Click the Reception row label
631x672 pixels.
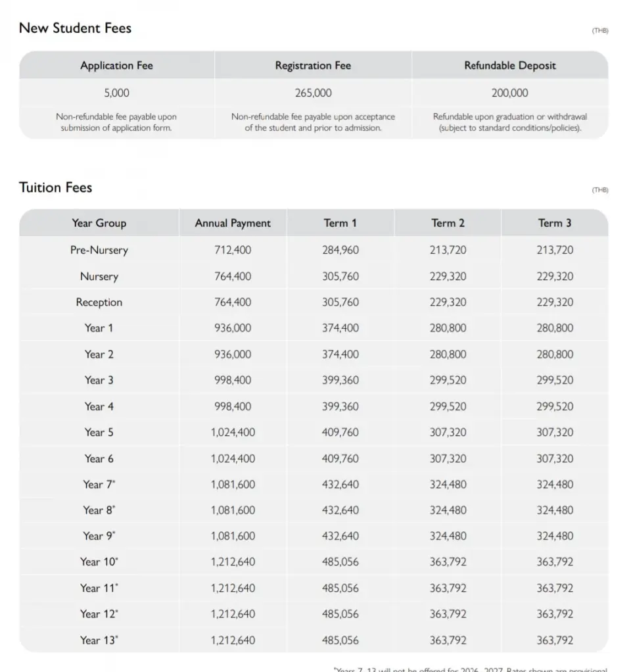coord(99,302)
